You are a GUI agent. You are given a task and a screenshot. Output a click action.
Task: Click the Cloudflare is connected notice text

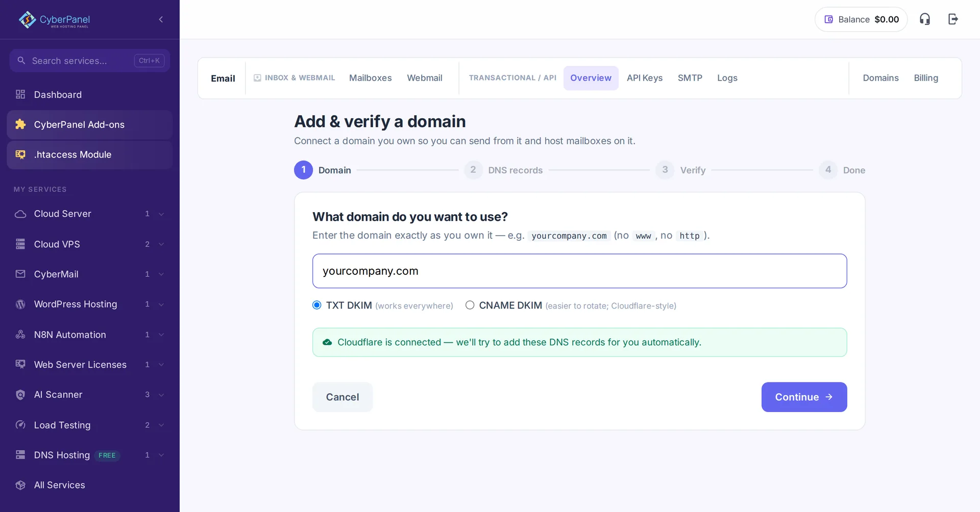[519, 342]
